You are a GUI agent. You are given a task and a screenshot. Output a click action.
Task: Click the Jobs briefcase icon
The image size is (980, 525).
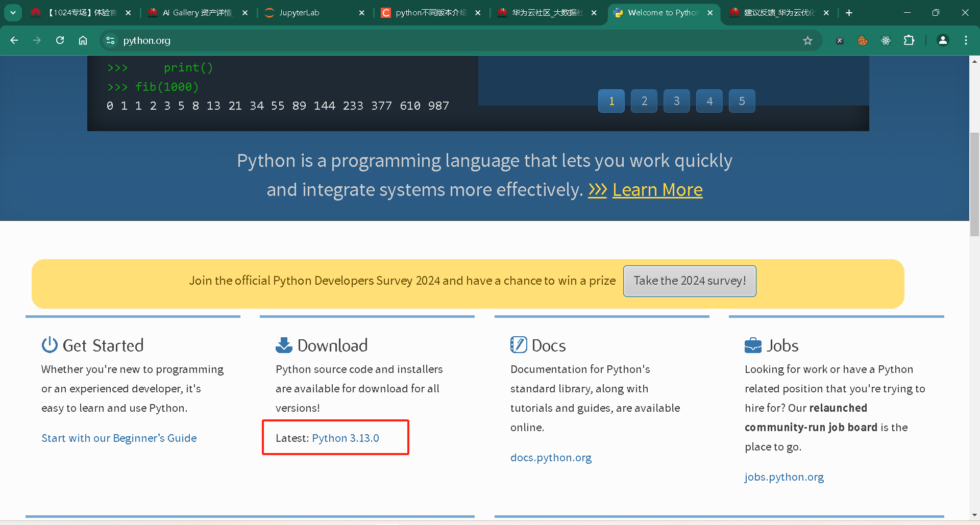753,345
